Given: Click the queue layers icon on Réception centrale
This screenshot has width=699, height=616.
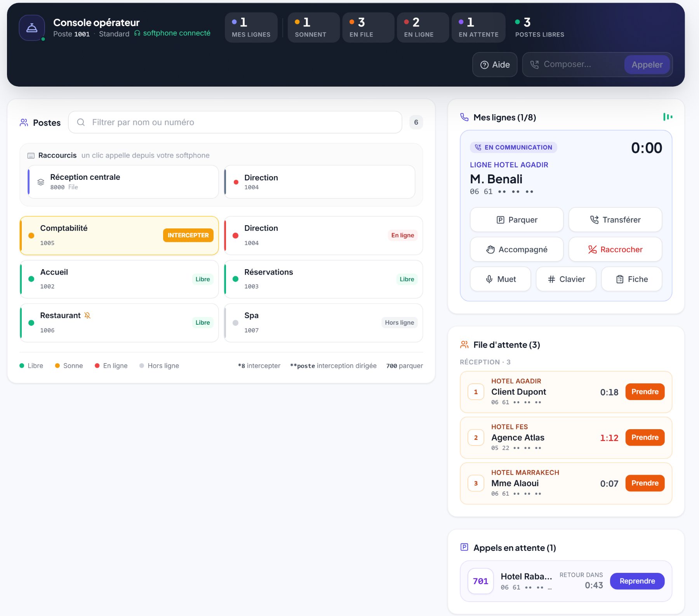Looking at the screenshot, I should tap(41, 182).
